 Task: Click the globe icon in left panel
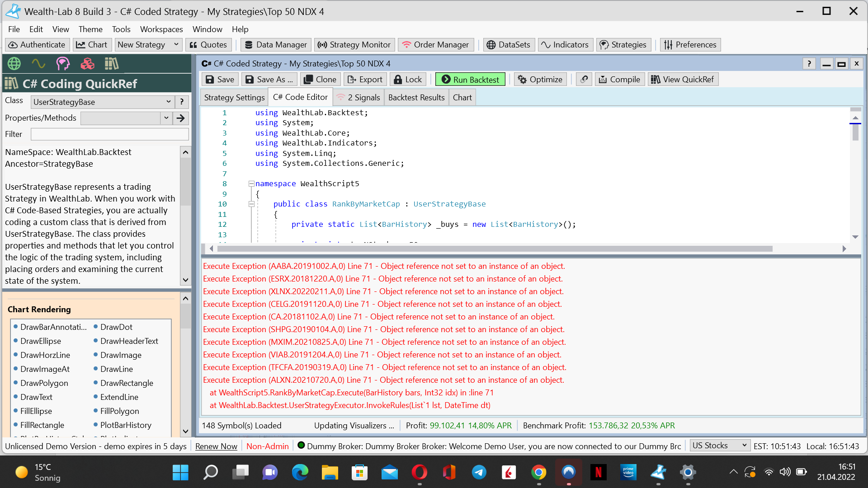pos(14,64)
